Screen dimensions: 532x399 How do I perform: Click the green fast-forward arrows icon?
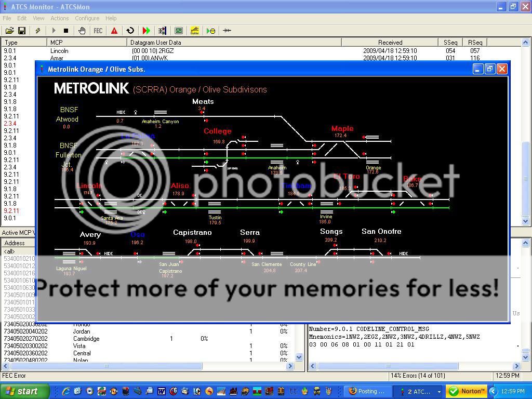click(x=146, y=31)
